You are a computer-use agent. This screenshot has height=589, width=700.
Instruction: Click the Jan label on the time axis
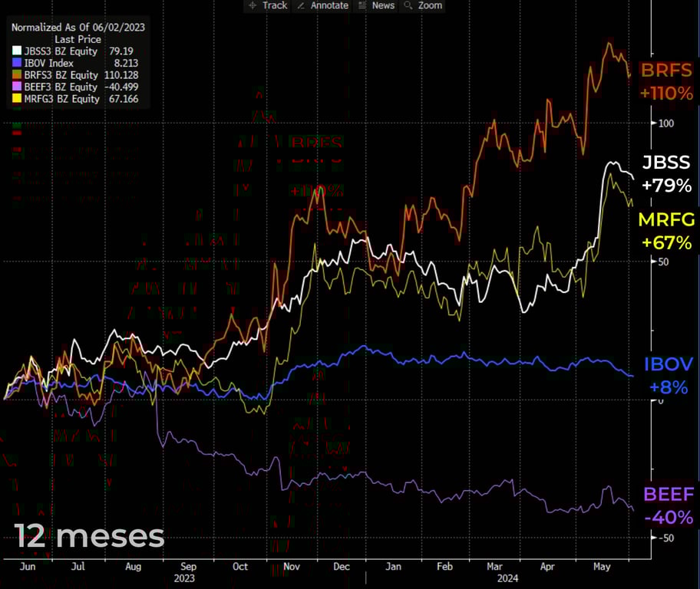[393, 567]
